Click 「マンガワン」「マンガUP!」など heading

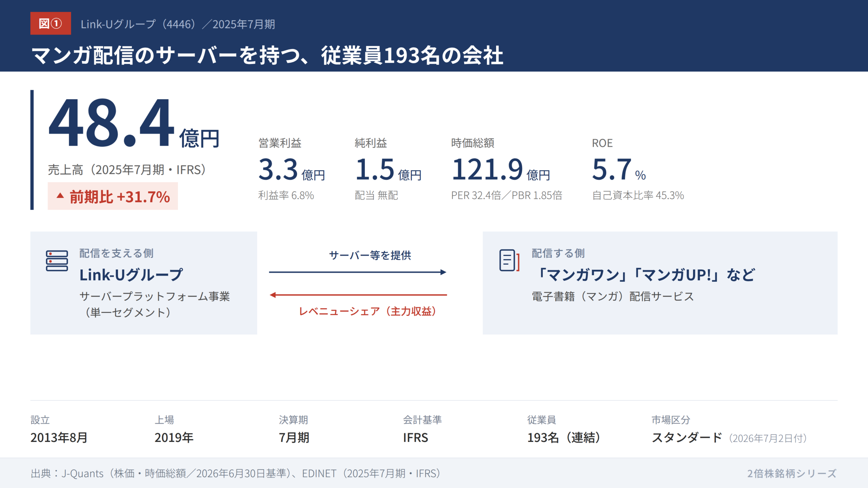643,275
